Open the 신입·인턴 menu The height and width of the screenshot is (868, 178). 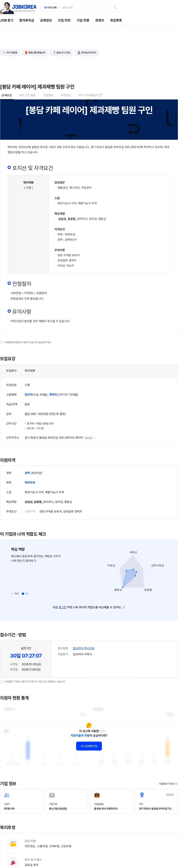[x=64, y=20]
